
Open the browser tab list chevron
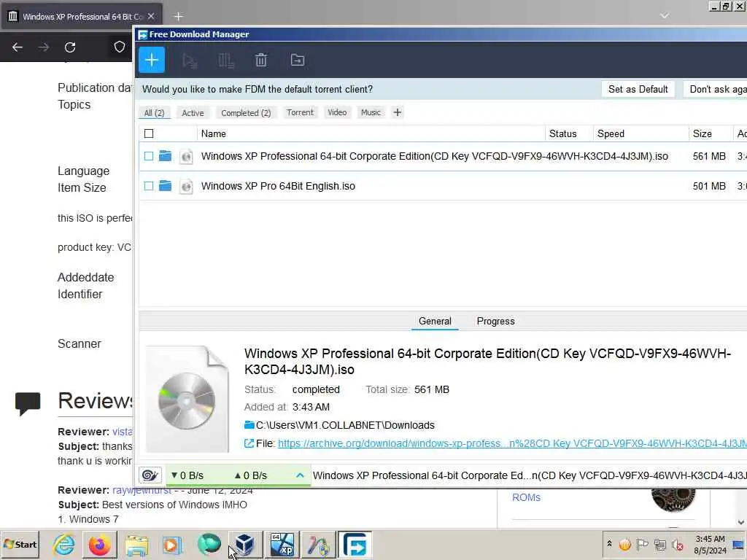click(x=665, y=16)
